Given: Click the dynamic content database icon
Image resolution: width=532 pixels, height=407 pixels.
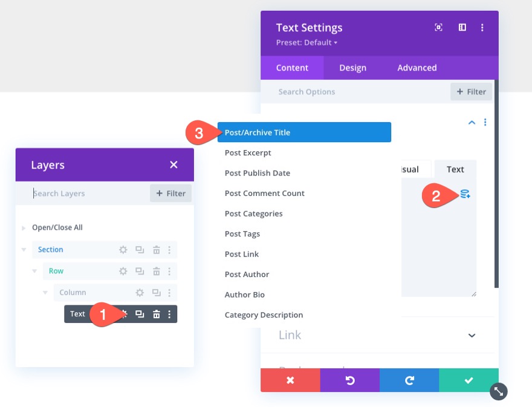Looking at the screenshot, I should coord(465,194).
